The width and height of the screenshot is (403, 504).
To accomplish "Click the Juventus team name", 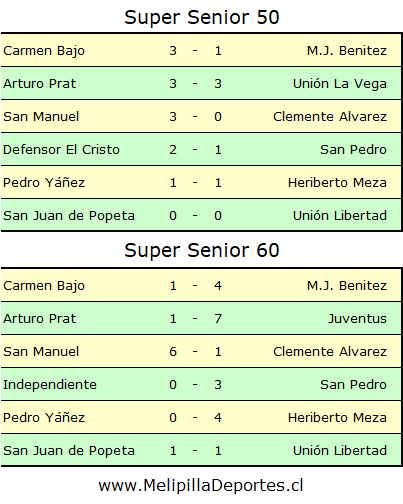I will (x=357, y=319).
